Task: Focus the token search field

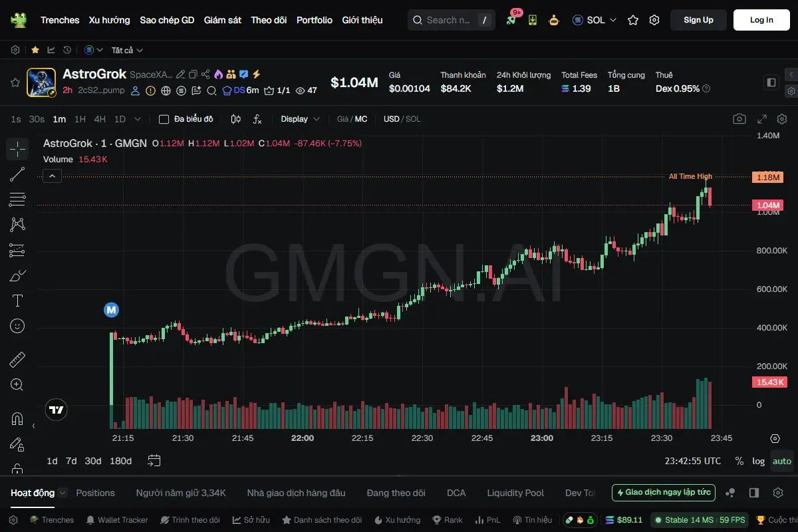Action: pyautogui.click(x=452, y=20)
